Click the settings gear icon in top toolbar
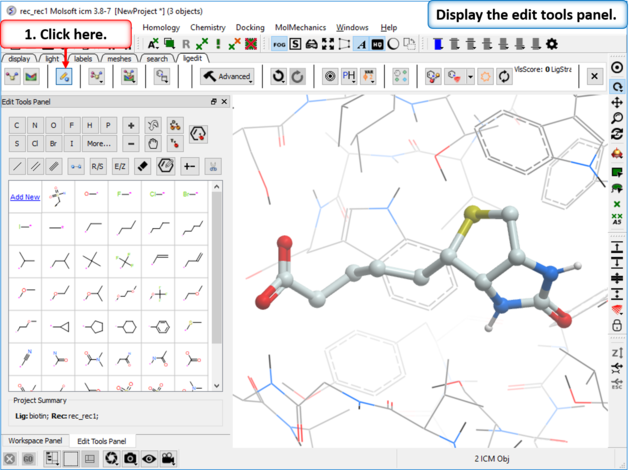This screenshot has width=630, height=470. click(552, 44)
